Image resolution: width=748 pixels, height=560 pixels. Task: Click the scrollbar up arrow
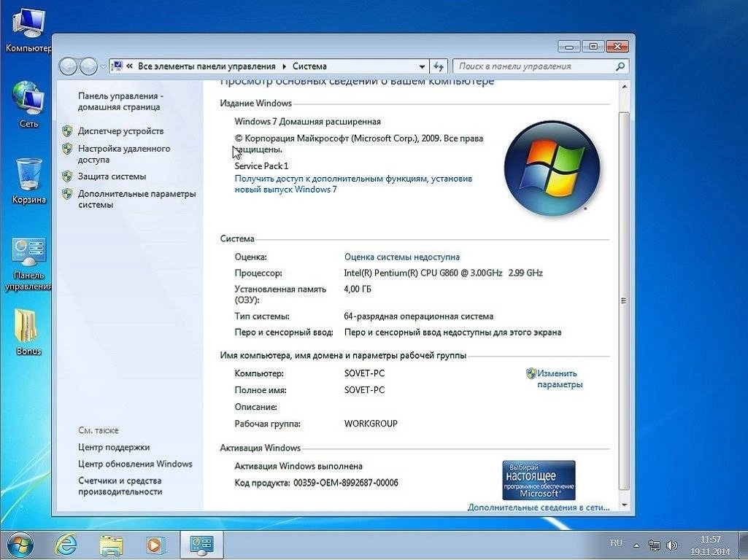click(x=624, y=87)
